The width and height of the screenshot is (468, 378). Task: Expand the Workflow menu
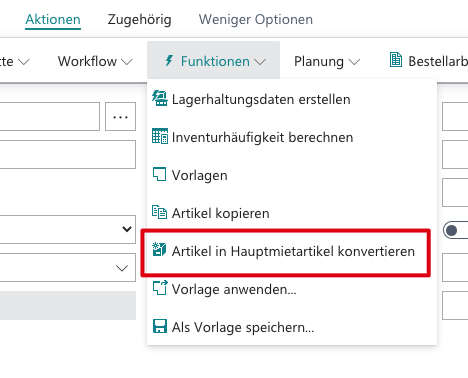click(95, 61)
